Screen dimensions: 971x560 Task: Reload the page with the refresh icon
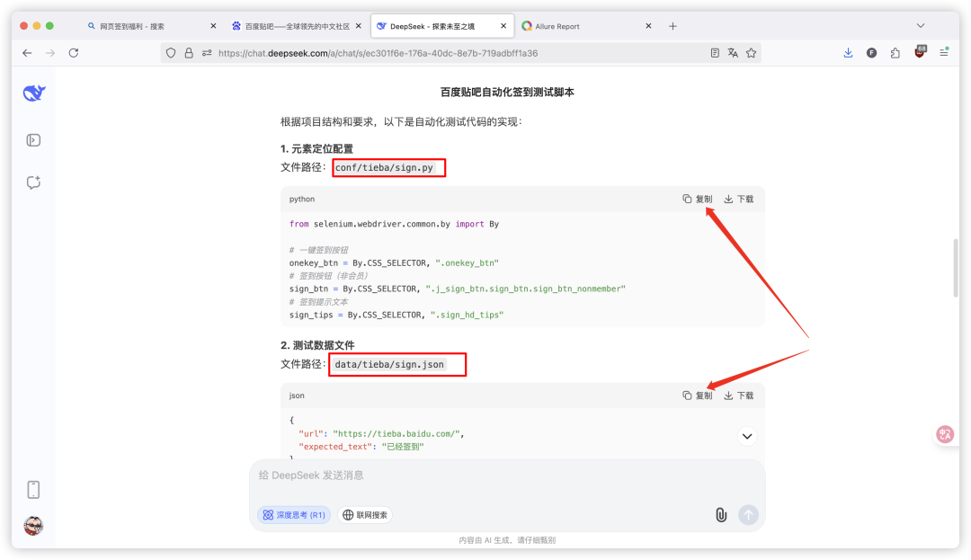coord(74,53)
